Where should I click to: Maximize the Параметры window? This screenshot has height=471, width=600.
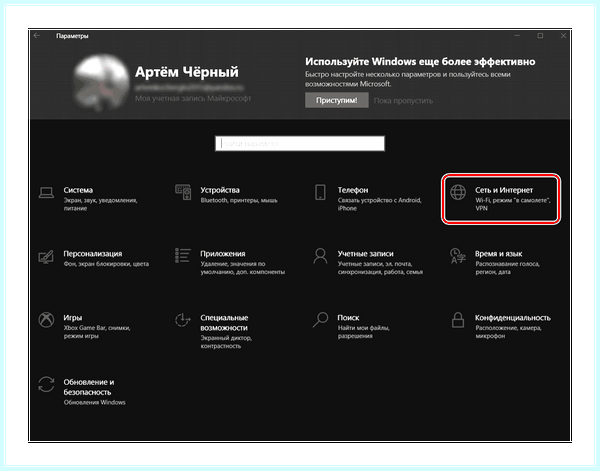pos(540,36)
